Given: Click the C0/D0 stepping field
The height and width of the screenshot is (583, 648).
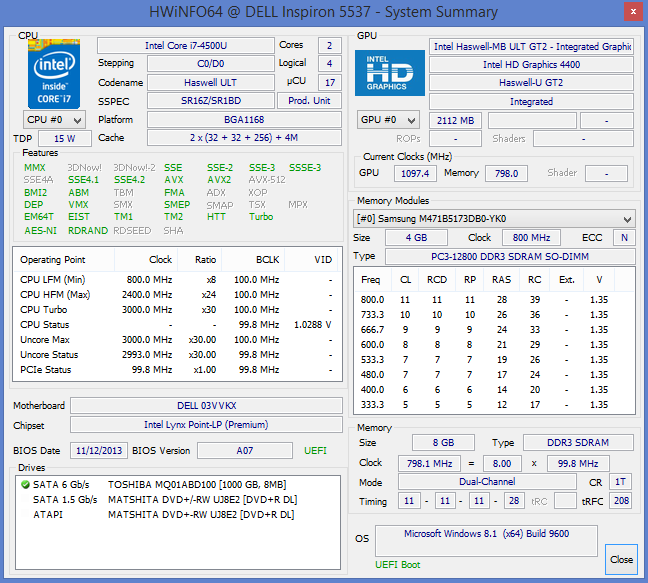Looking at the screenshot, I should (x=211, y=64).
